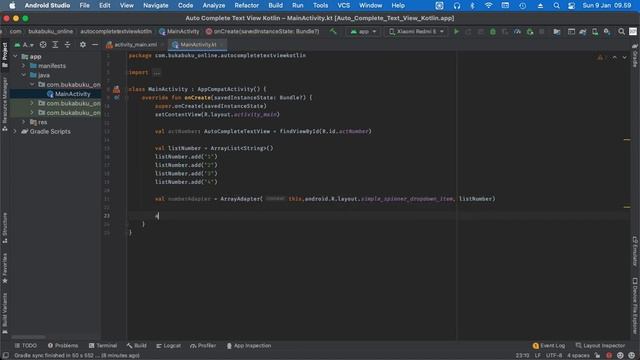Click the macOS Spotlight search icon
Viewport: 640px width, 360px height.
556,6
